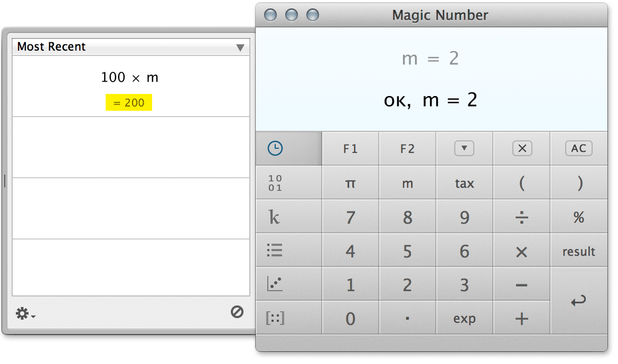Click the history panel left edge handle
The image size is (618, 364).
point(4,181)
